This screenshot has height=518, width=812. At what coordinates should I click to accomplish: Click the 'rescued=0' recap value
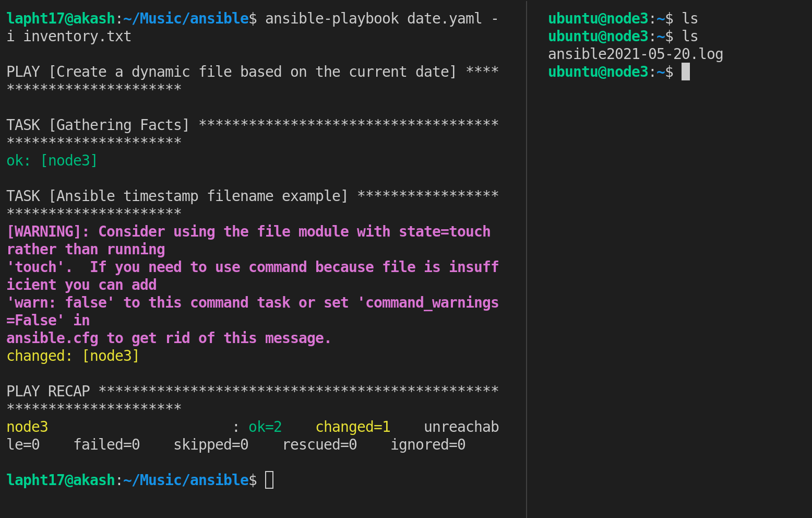pyautogui.click(x=319, y=445)
